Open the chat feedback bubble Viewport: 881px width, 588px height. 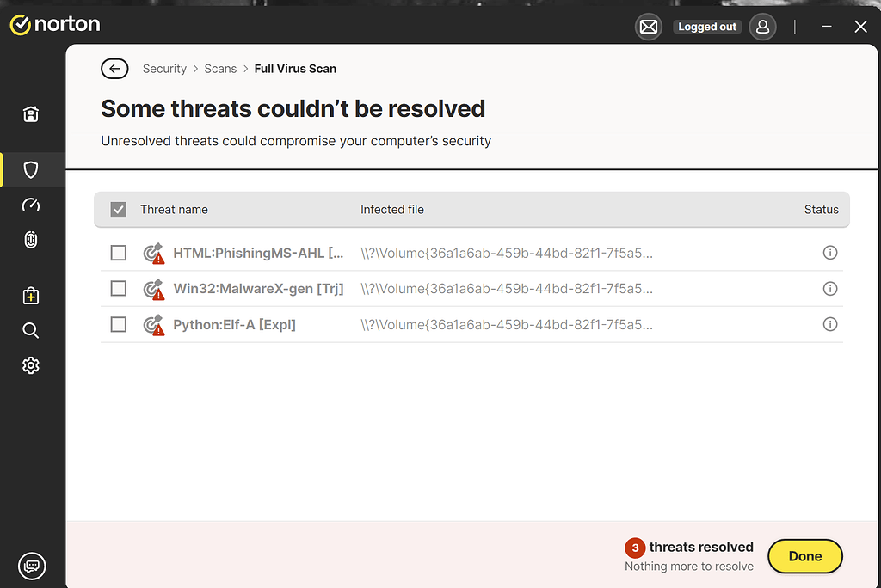click(32, 567)
